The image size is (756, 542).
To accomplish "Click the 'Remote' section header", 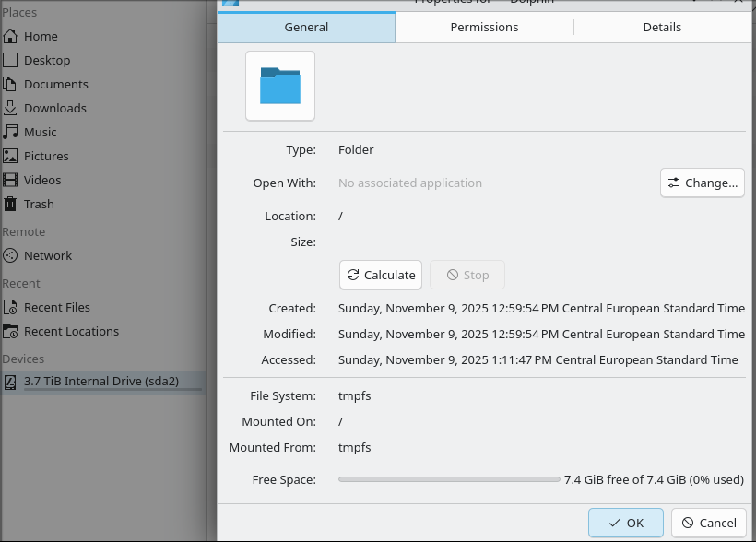I will 24,232.
